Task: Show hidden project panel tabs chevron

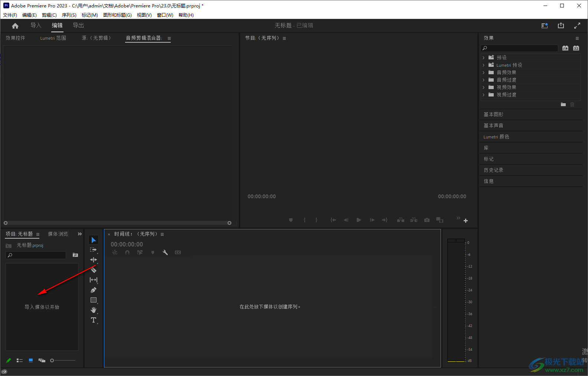Action: coord(80,234)
